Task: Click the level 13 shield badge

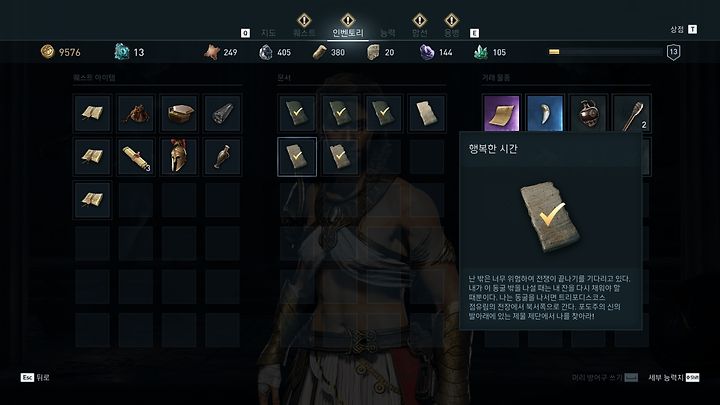Action: point(674,52)
